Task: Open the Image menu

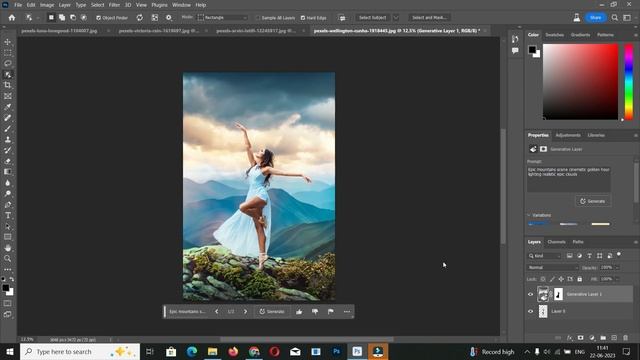Action: coord(47,5)
